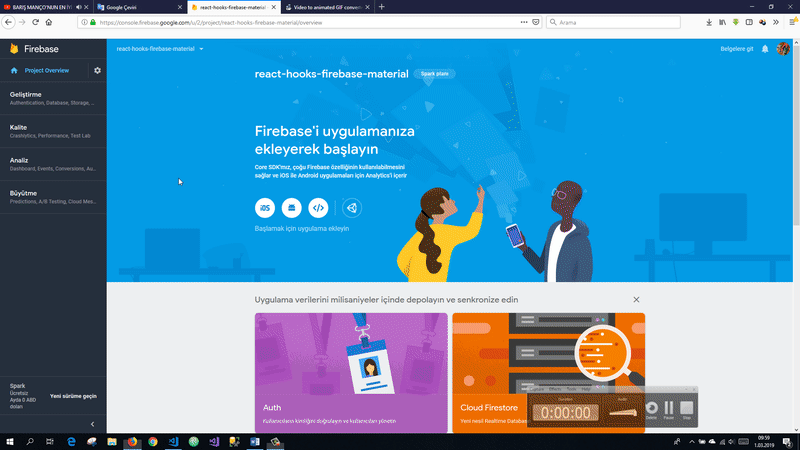Expand Kalite section in sidebar
The width and height of the screenshot is (800, 450).
pos(53,131)
